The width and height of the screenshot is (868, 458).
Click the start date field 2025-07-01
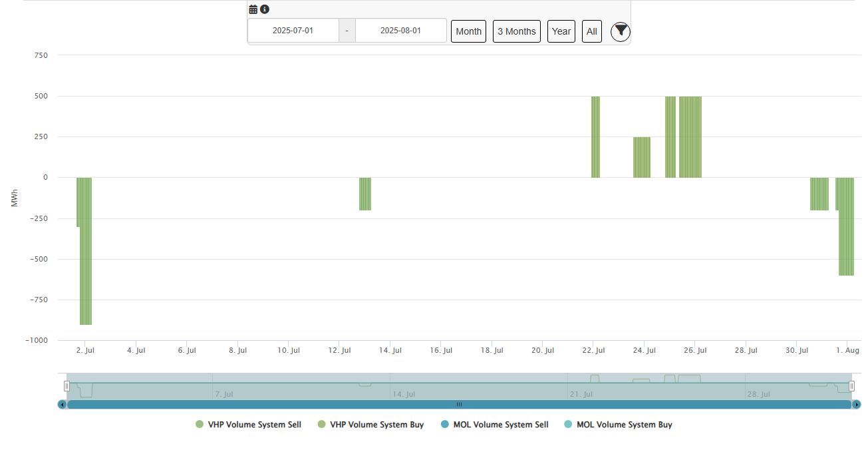(x=293, y=31)
